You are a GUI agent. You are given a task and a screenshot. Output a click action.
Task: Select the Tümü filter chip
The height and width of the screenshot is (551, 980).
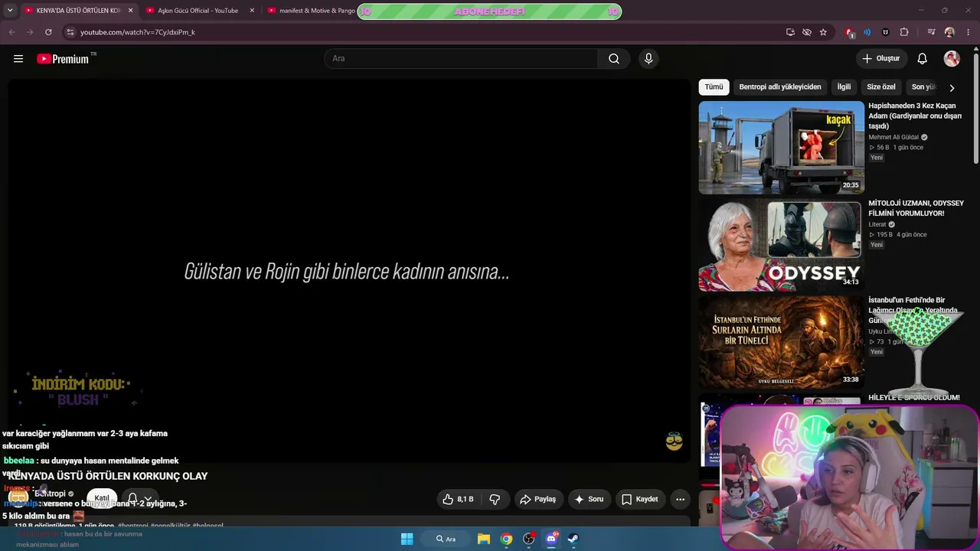click(x=714, y=87)
